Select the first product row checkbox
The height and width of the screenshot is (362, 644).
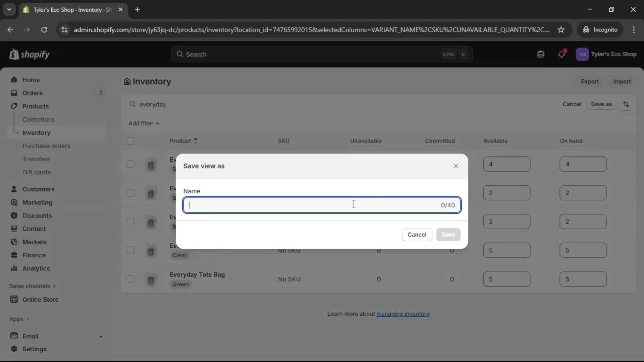pos(130,164)
